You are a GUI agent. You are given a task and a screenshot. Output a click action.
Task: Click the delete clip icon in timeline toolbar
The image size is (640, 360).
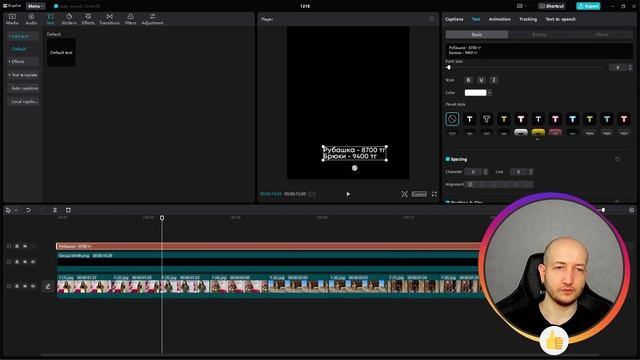[x=68, y=210]
